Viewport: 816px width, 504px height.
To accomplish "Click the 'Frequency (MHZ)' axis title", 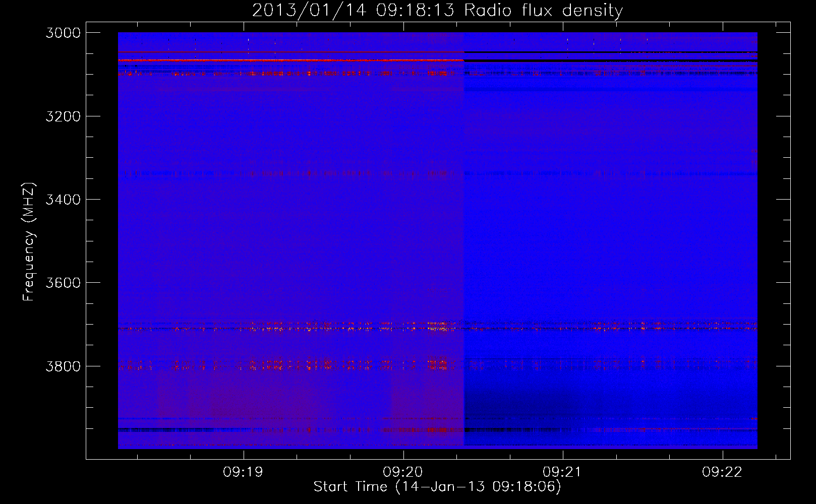I will (x=29, y=242).
